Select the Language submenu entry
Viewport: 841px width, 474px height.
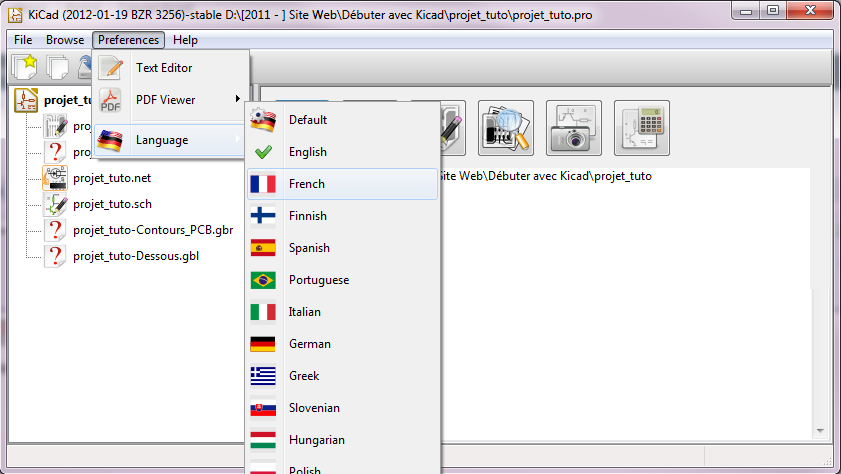point(171,140)
